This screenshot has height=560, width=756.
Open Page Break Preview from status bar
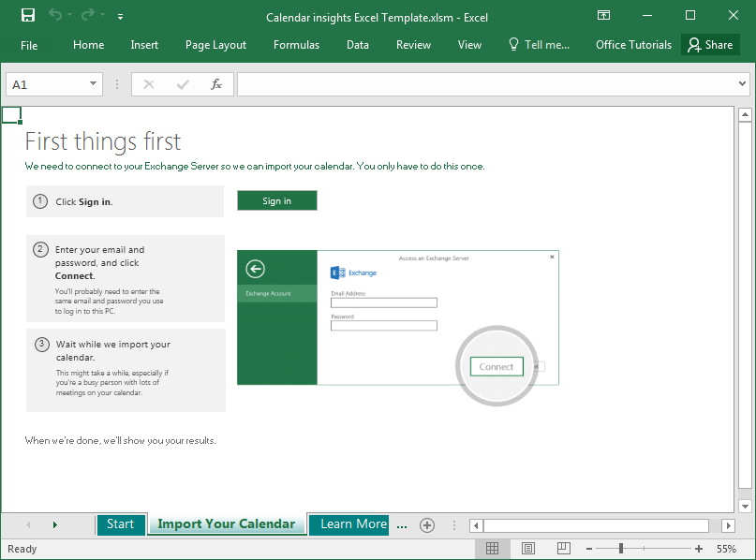pyautogui.click(x=563, y=548)
